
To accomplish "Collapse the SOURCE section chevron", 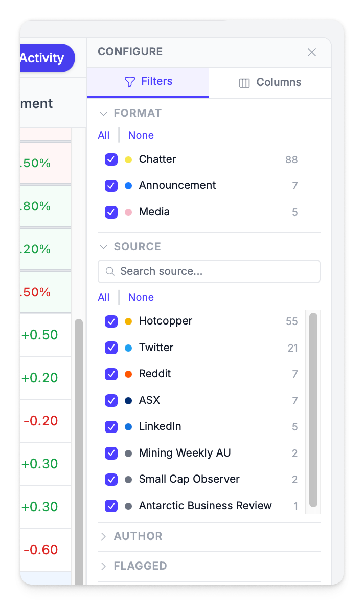I will coord(103,247).
